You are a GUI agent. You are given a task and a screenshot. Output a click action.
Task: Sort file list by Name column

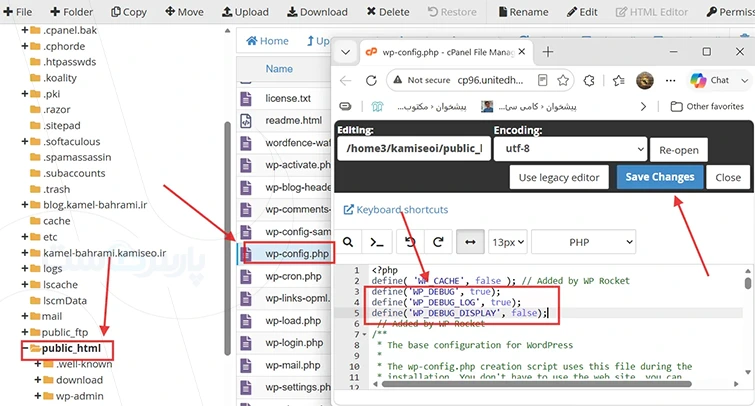[279, 69]
